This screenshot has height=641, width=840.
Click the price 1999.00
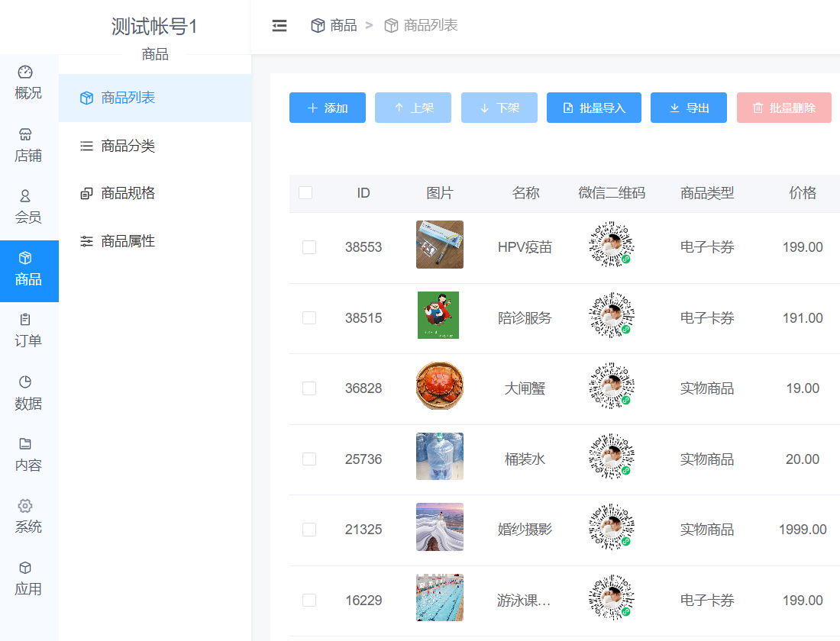(x=803, y=530)
